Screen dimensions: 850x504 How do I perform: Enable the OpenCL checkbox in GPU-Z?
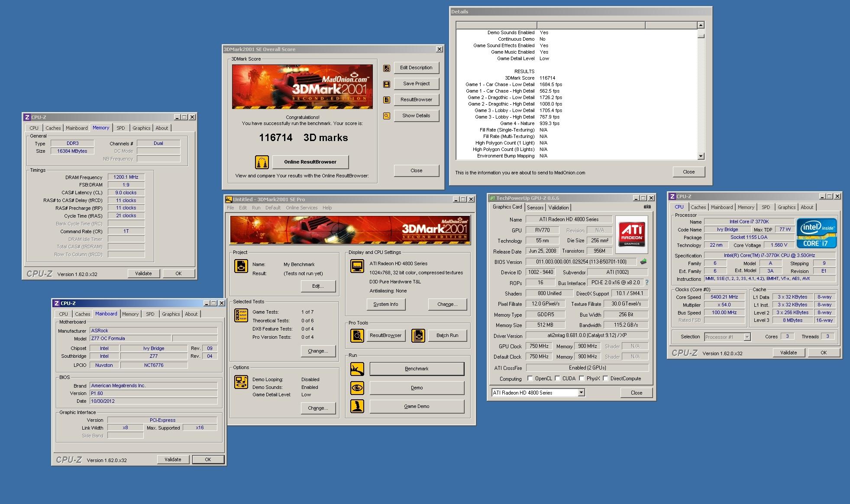click(530, 379)
